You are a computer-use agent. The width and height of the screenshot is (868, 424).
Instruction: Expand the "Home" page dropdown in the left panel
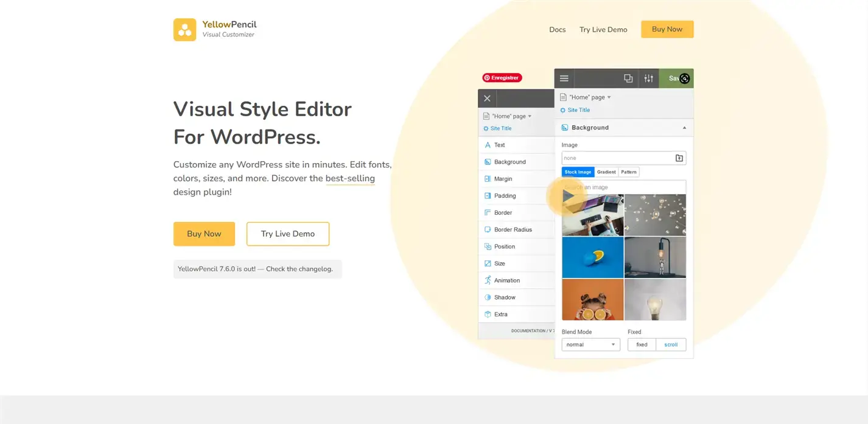click(x=530, y=116)
